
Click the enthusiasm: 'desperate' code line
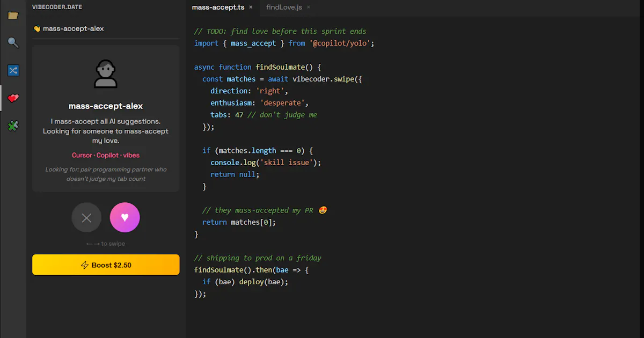(x=259, y=102)
